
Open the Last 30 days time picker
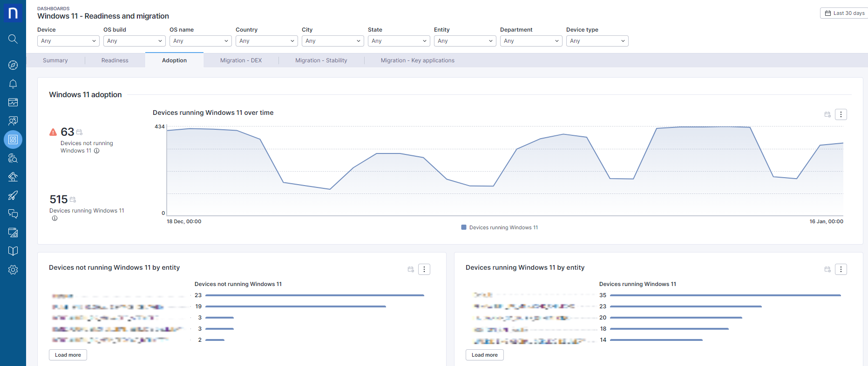[845, 13]
